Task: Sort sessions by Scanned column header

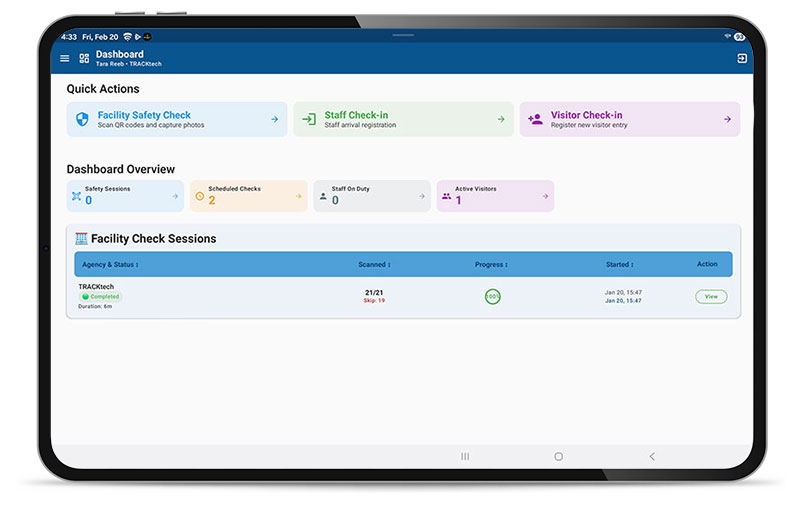Action: (374, 265)
